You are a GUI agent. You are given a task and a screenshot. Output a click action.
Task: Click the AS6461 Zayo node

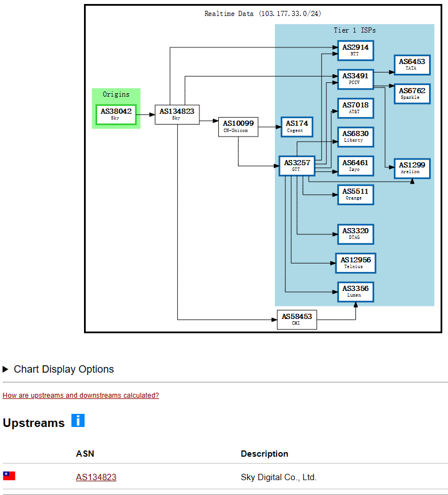355,166
